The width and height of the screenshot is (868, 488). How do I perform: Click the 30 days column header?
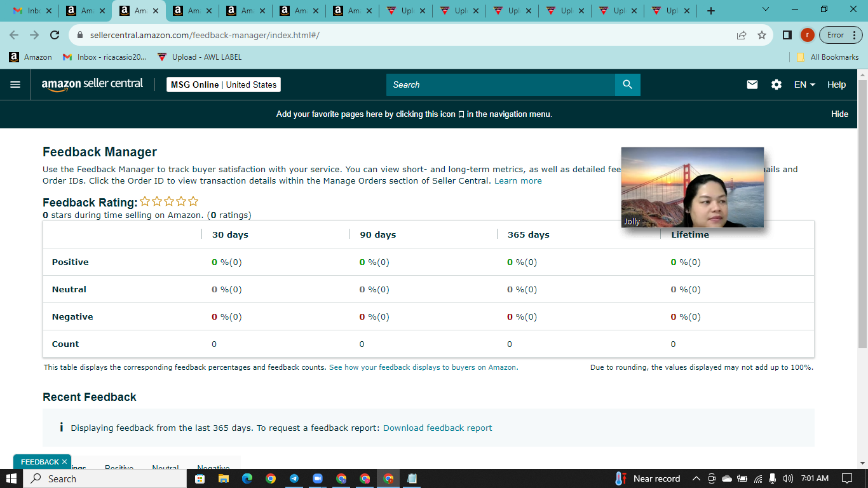coord(230,234)
